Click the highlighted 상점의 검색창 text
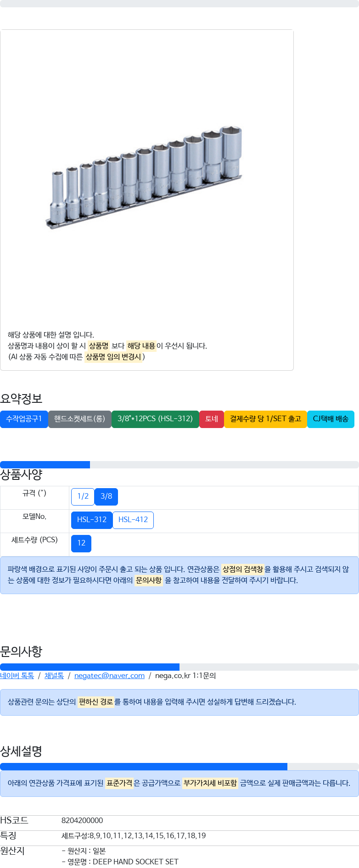Screen dimensions: 359x868 click(x=242, y=569)
